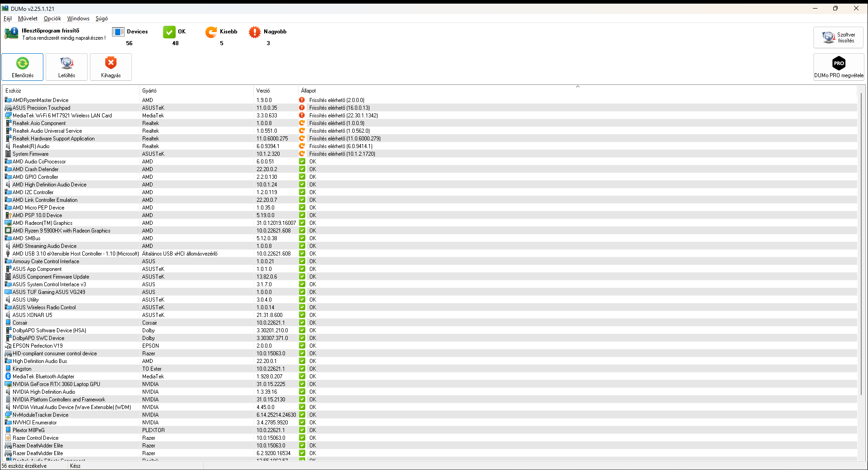The height and width of the screenshot is (470, 868).
Task: Select NVIDIA High Definition Audio row
Action: [429, 392]
